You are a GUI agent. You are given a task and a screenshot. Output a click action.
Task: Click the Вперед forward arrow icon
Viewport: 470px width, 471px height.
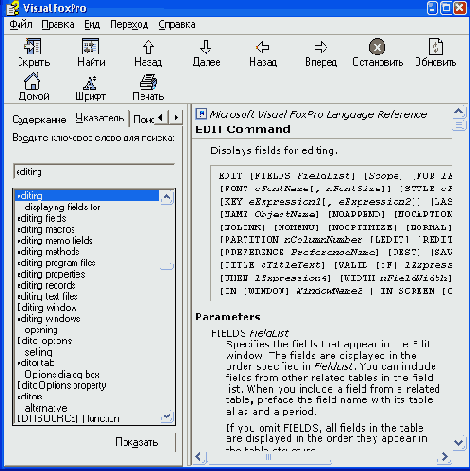tap(321, 47)
